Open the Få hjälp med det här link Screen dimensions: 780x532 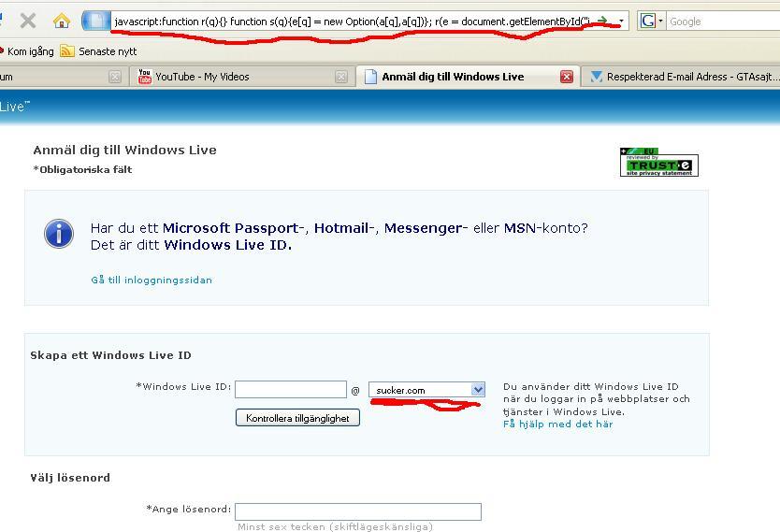tap(558, 424)
